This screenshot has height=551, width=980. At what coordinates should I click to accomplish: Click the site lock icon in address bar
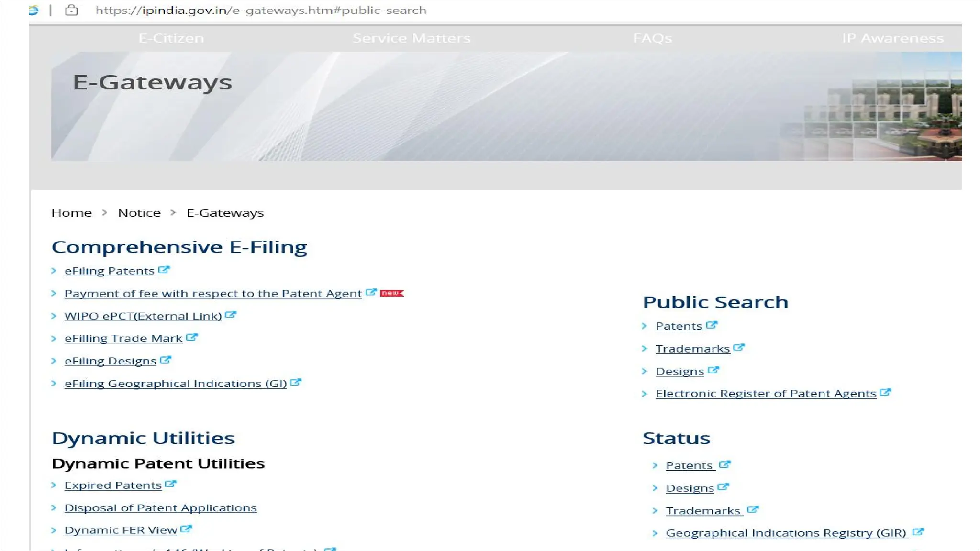(x=71, y=10)
